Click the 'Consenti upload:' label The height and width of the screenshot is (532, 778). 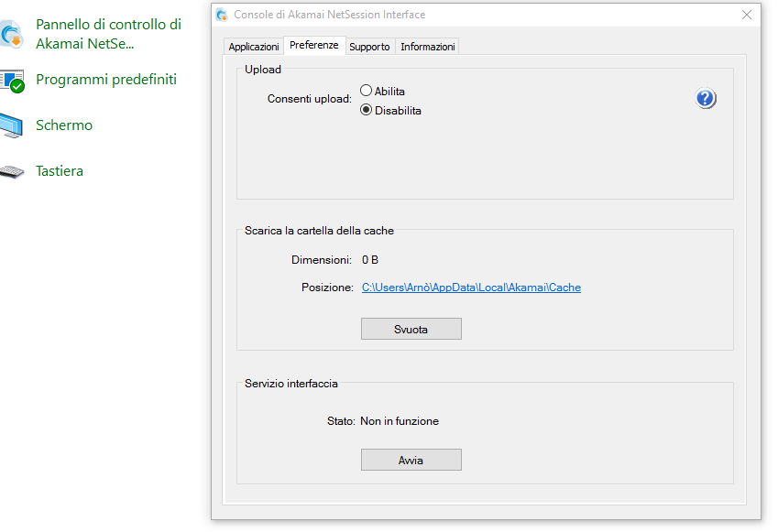click(310, 99)
